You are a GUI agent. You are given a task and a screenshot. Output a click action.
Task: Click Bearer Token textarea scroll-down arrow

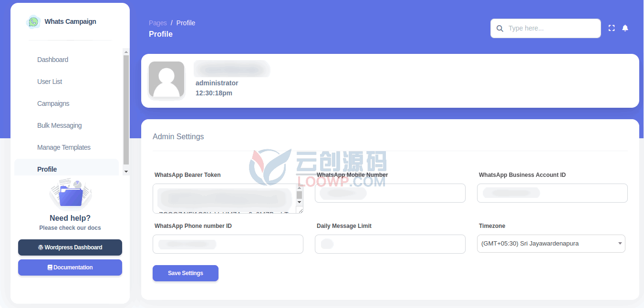300,202
